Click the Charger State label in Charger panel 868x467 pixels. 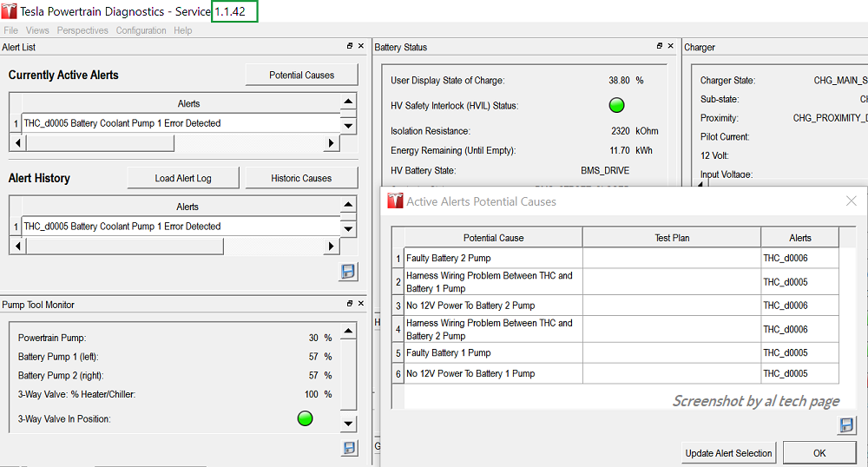coord(727,80)
